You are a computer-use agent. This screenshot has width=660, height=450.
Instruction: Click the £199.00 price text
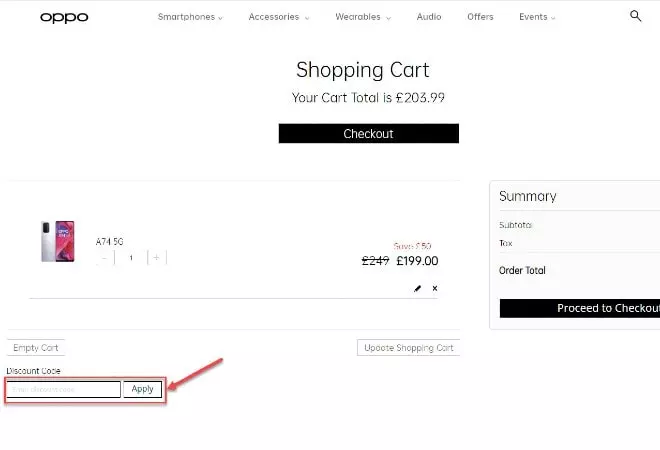point(417,261)
